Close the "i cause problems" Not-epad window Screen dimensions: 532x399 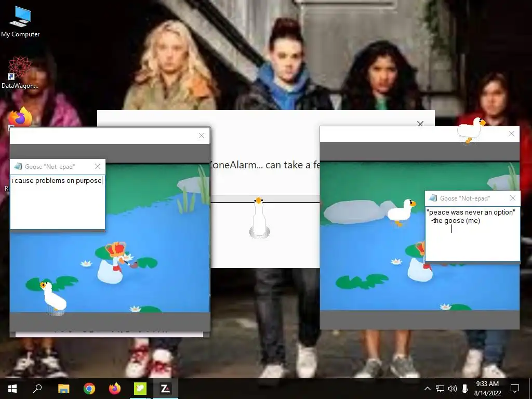pyautogui.click(x=98, y=166)
